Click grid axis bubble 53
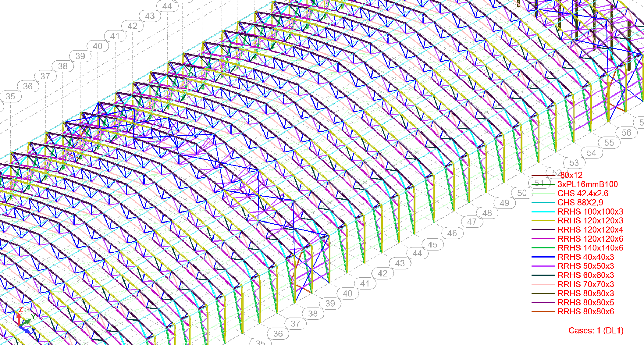 click(574, 163)
